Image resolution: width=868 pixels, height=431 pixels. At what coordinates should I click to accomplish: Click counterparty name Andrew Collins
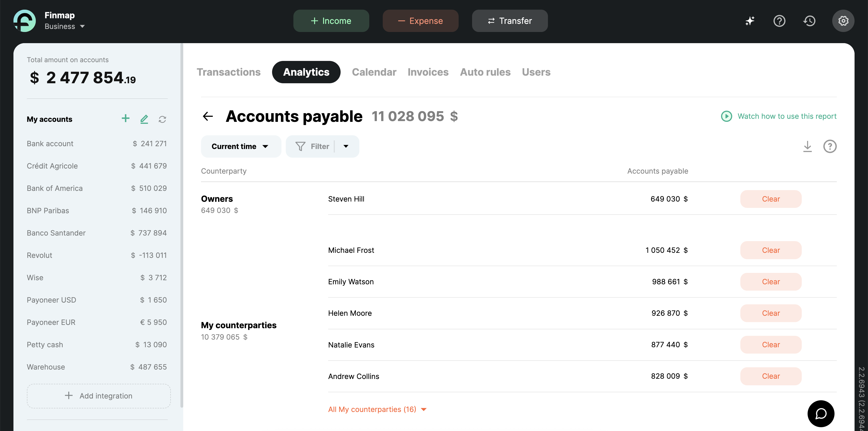pyautogui.click(x=354, y=376)
